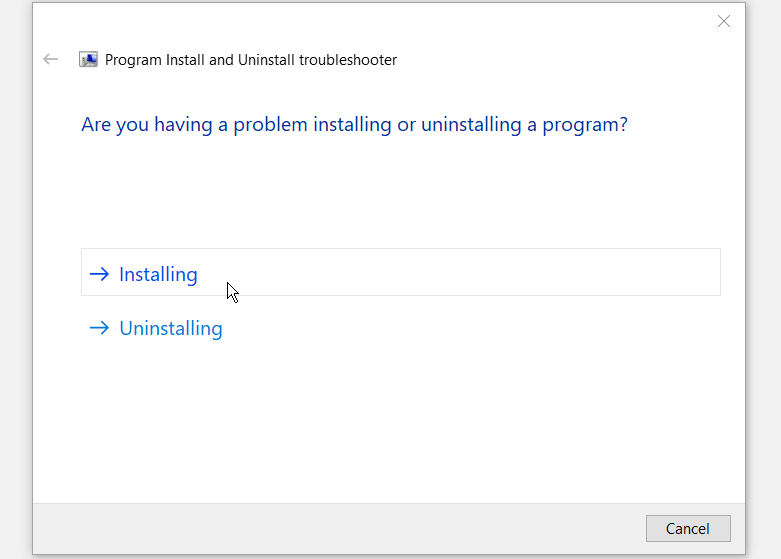Screen dimensions: 781x559
Task: Click the arrow icon beside Uninstalling
Action: (x=99, y=328)
